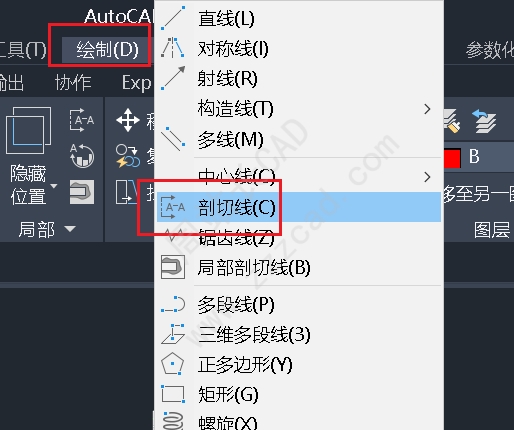
Task: Pick the 射线(R) ray icon
Action: pyautogui.click(x=173, y=78)
